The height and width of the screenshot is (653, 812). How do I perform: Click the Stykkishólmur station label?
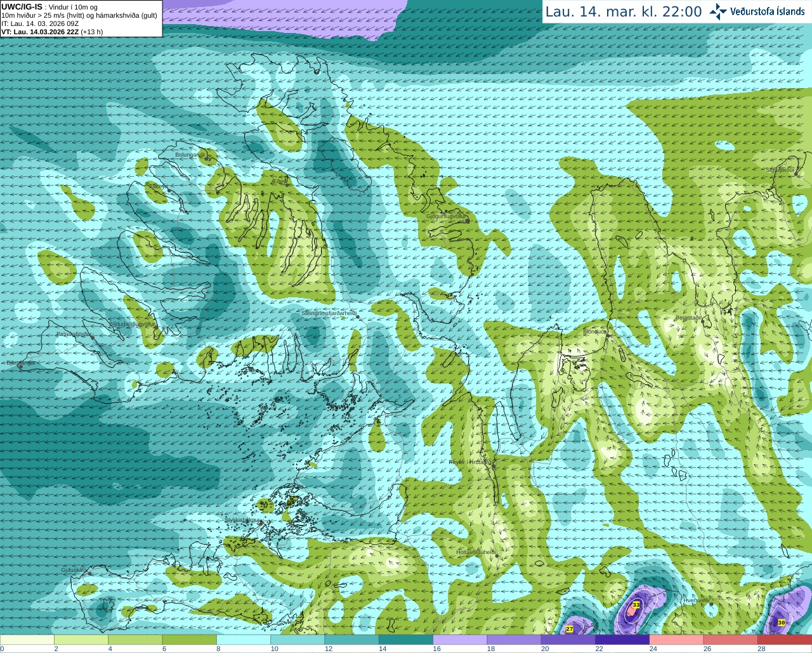click(242, 520)
